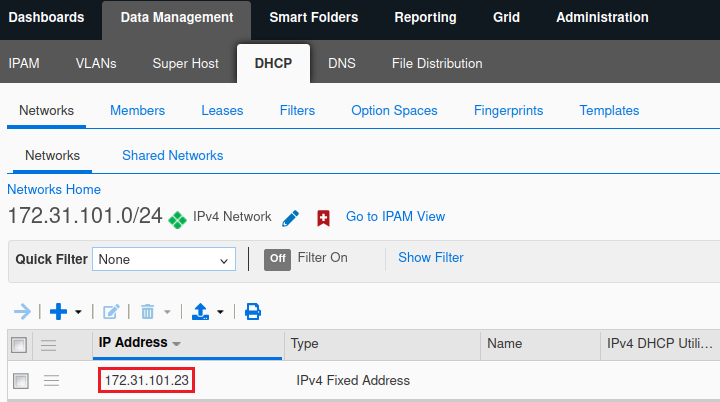The height and width of the screenshot is (402, 720).
Task: Click the red bookmark icon
Action: [323, 218]
